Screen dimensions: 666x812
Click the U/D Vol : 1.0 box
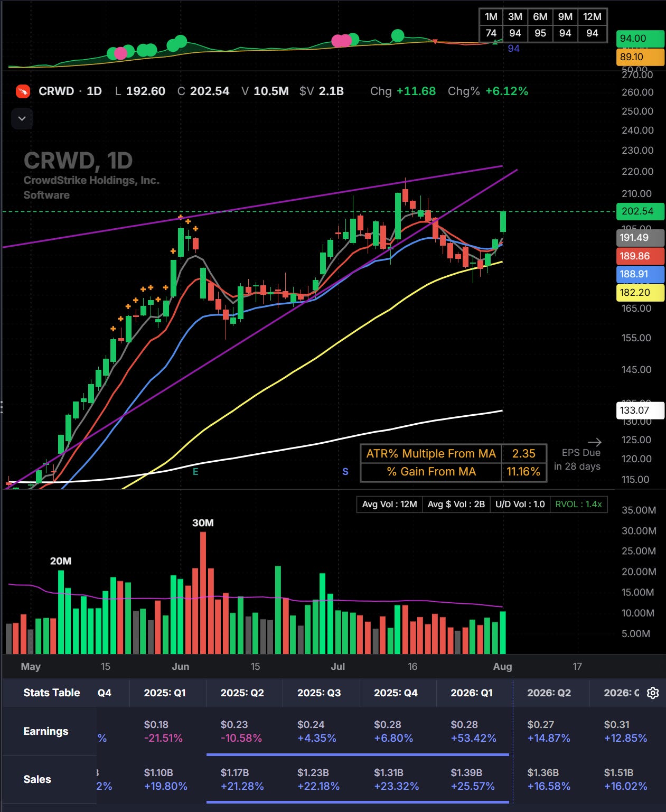(x=520, y=505)
